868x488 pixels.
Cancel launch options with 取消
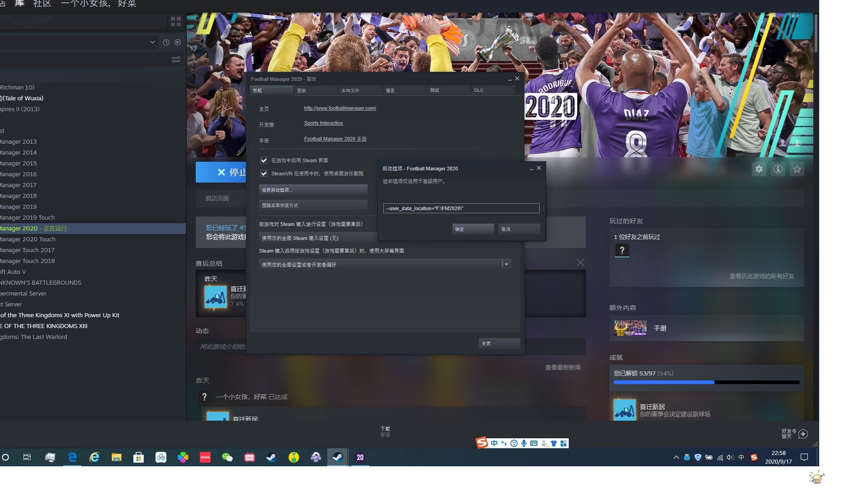point(519,229)
